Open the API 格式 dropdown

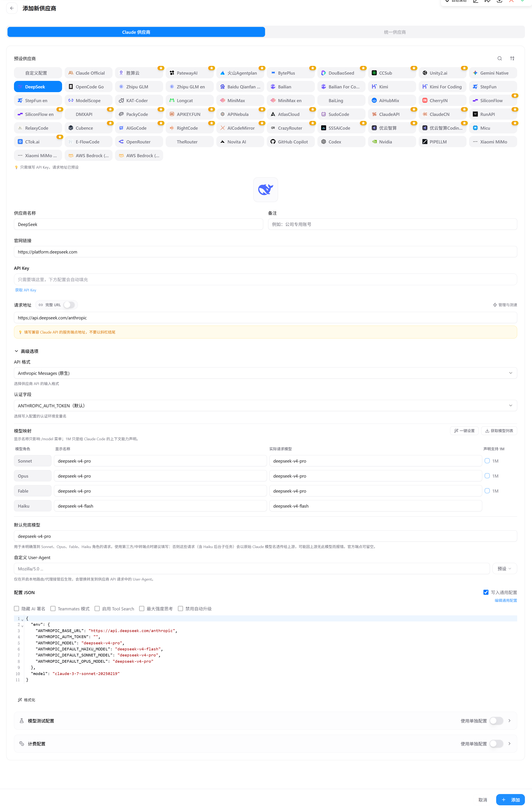click(265, 373)
